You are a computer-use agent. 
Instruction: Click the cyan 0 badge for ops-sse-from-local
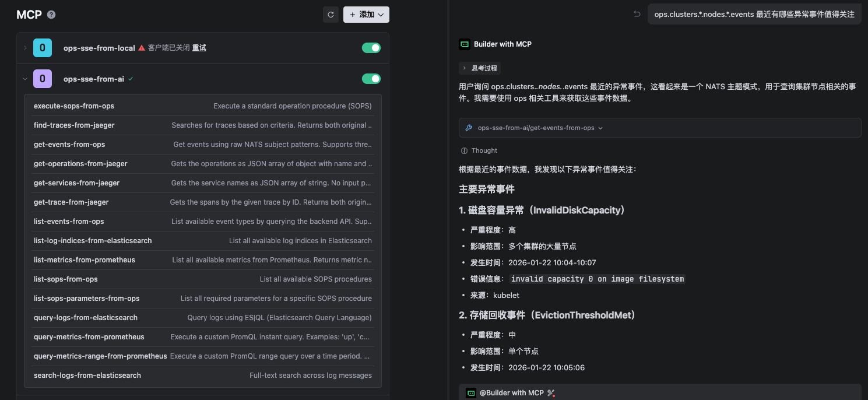point(43,48)
